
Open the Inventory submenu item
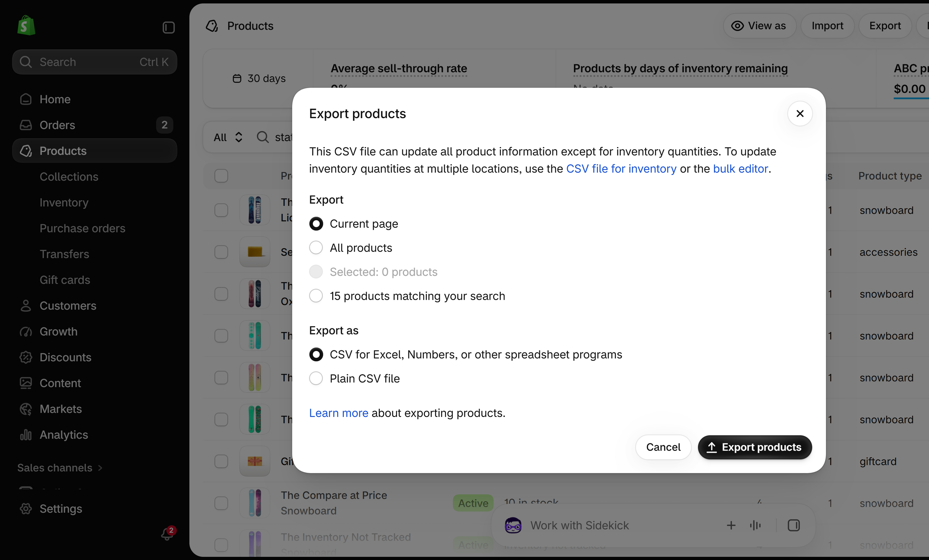(64, 202)
